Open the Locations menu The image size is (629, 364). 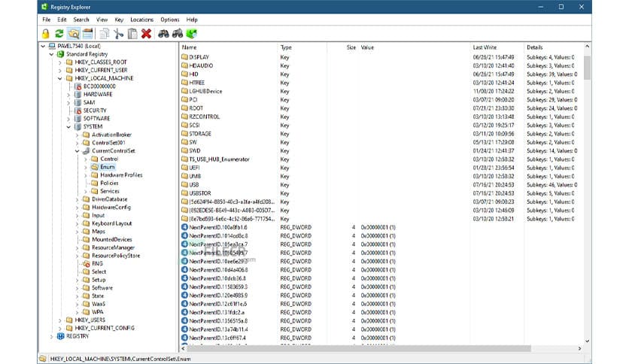coord(142,20)
